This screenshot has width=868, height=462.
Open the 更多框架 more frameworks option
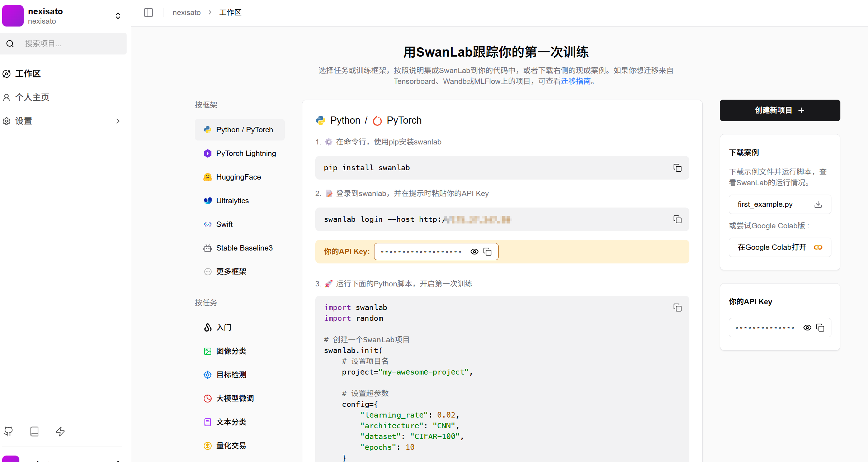click(231, 272)
